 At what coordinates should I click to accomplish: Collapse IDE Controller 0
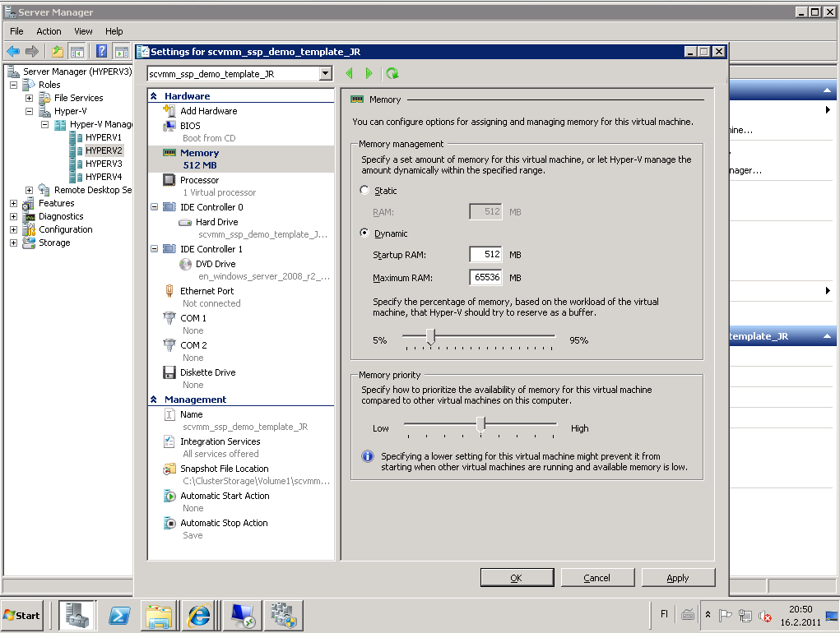click(x=155, y=206)
